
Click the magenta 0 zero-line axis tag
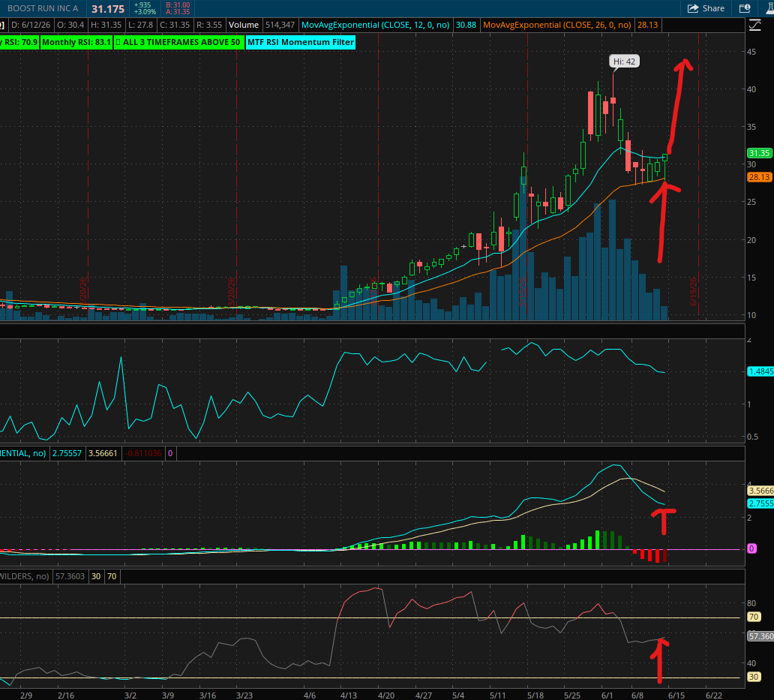751,548
